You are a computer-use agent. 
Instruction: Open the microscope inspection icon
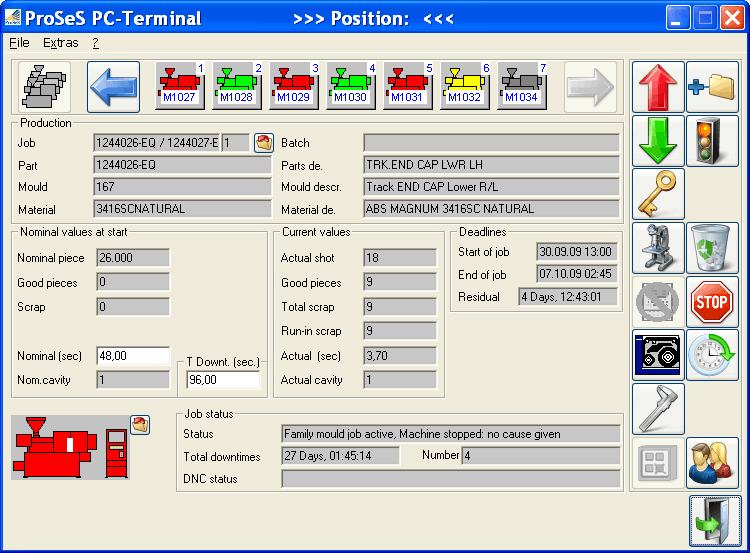658,248
